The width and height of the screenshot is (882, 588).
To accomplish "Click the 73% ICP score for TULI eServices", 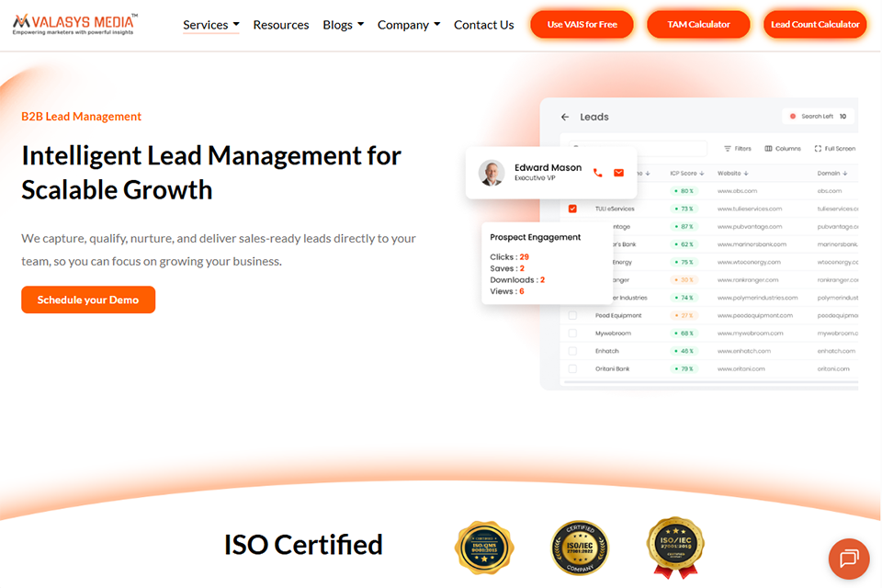I will 684,209.
